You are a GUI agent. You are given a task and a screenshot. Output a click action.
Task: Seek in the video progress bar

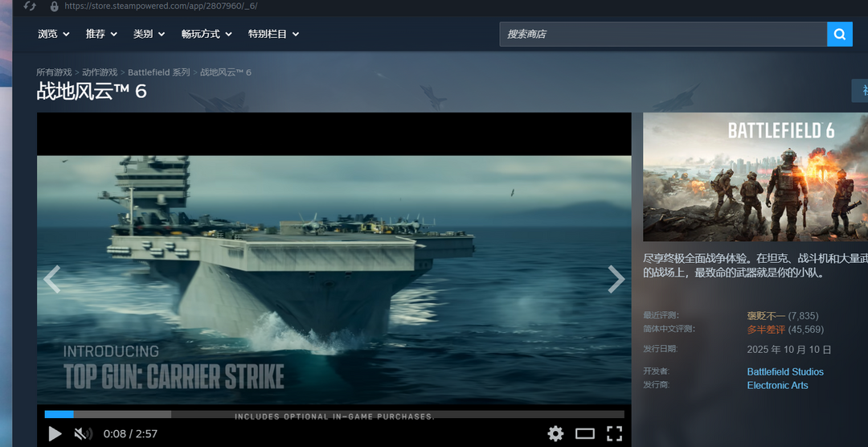[x=334, y=414]
